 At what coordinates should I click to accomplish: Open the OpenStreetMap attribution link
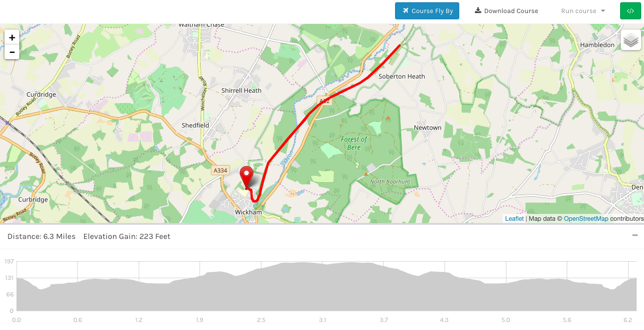586,218
